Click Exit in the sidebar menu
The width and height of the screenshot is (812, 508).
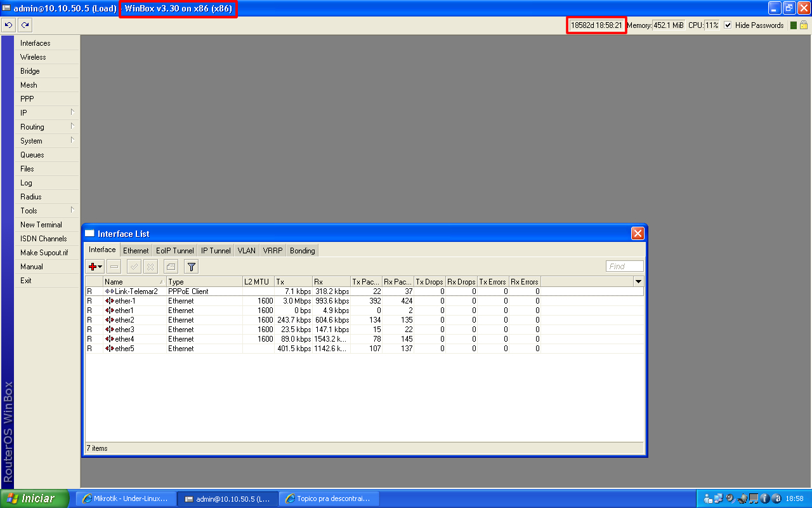click(47, 281)
